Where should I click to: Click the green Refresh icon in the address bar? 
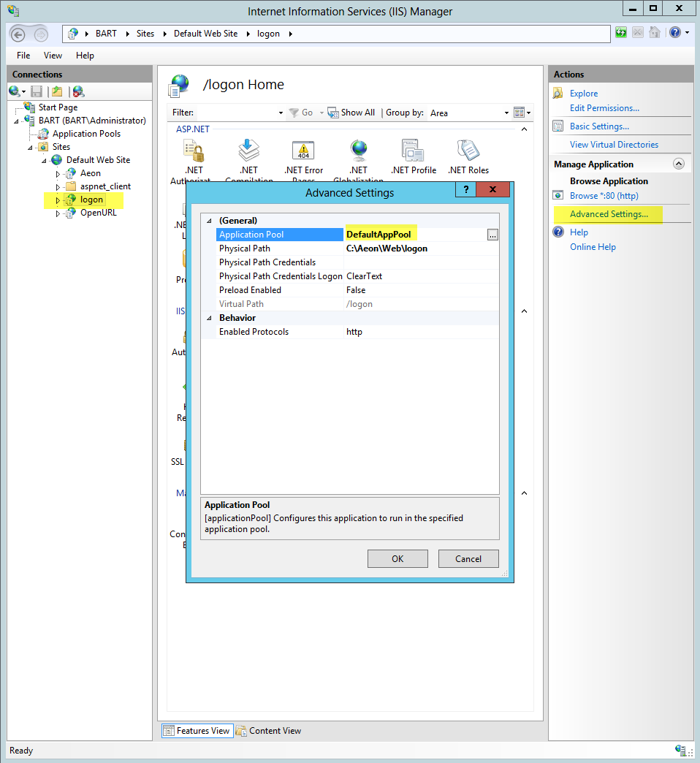coord(620,33)
